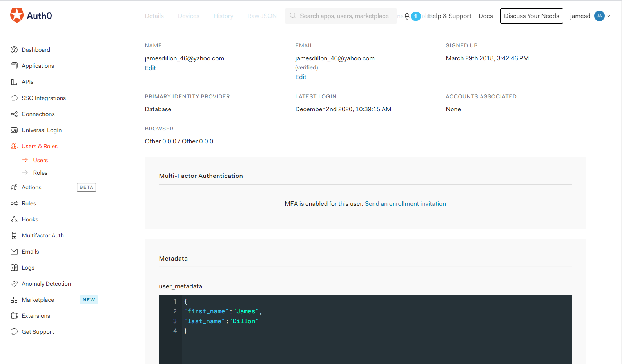The image size is (622, 364).
Task: Open Marketplace in the sidebar
Action: point(38,300)
